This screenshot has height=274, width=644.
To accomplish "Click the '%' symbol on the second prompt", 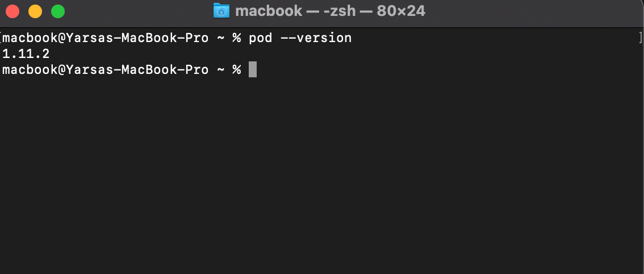I will coord(237,70).
